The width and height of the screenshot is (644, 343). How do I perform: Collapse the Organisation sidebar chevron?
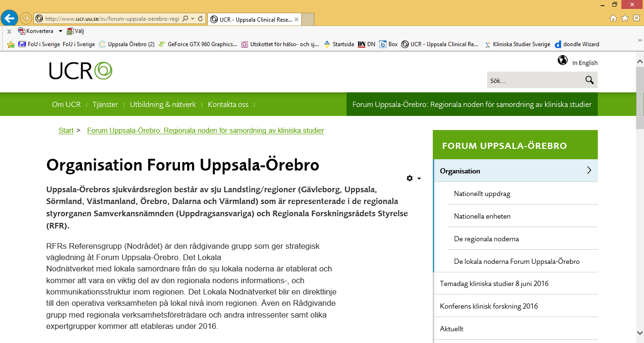[x=589, y=171]
